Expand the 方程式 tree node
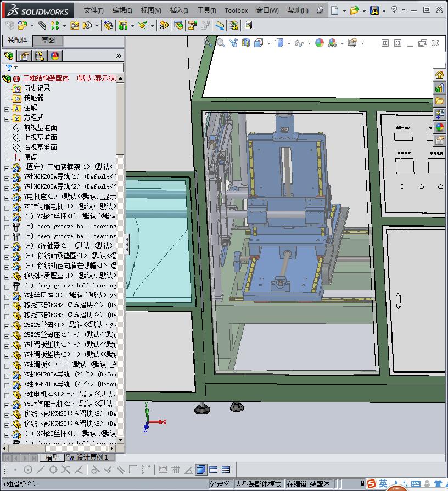This screenshot has height=491, width=448. coord(7,118)
